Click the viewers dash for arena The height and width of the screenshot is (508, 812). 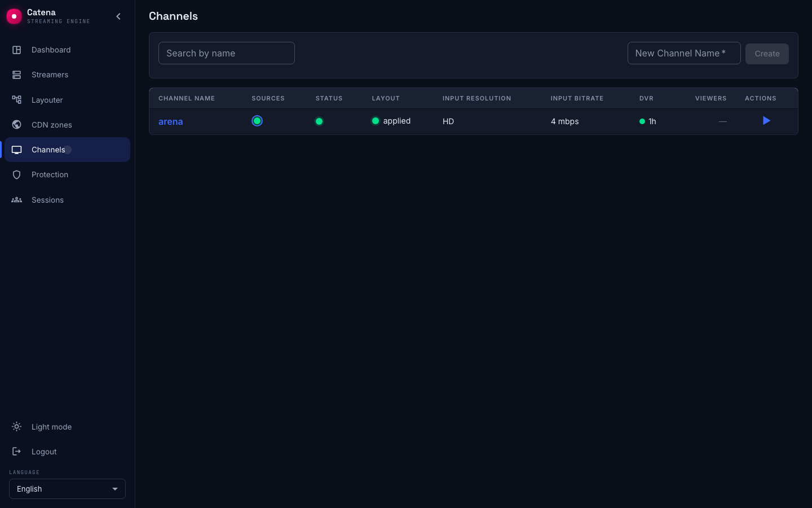pyautogui.click(x=723, y=121)
